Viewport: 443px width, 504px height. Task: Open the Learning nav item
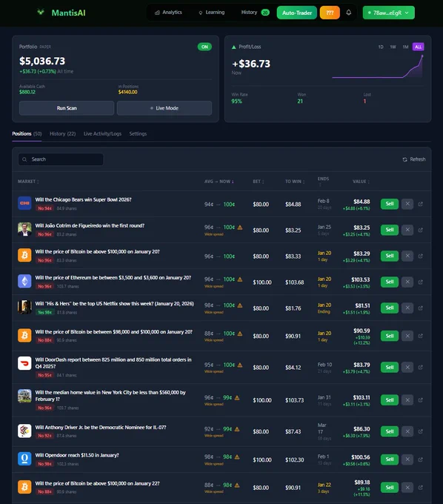212,12
